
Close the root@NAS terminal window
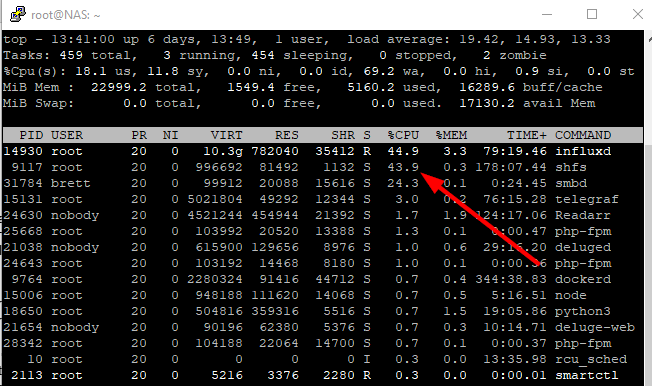tap(637, 15)
